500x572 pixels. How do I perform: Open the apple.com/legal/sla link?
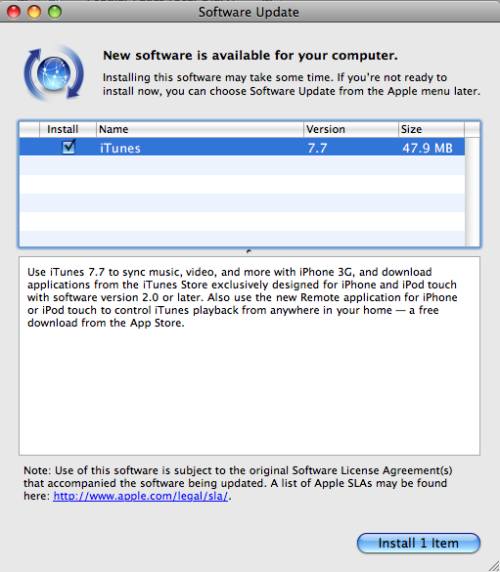pyautogui.click(x=141, y=496)
